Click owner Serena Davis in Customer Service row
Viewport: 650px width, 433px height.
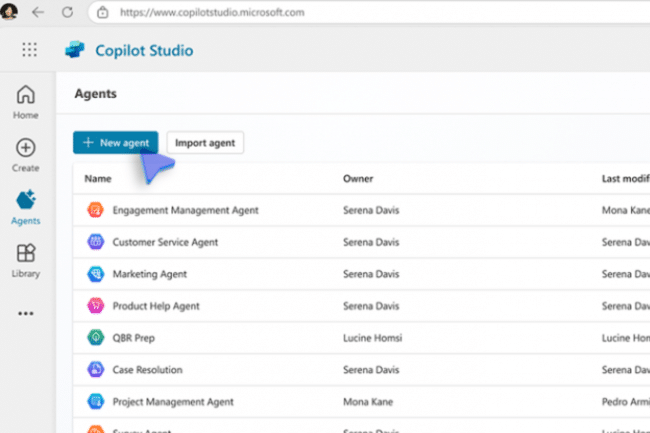pyautogui.click(x=371, y=242)
